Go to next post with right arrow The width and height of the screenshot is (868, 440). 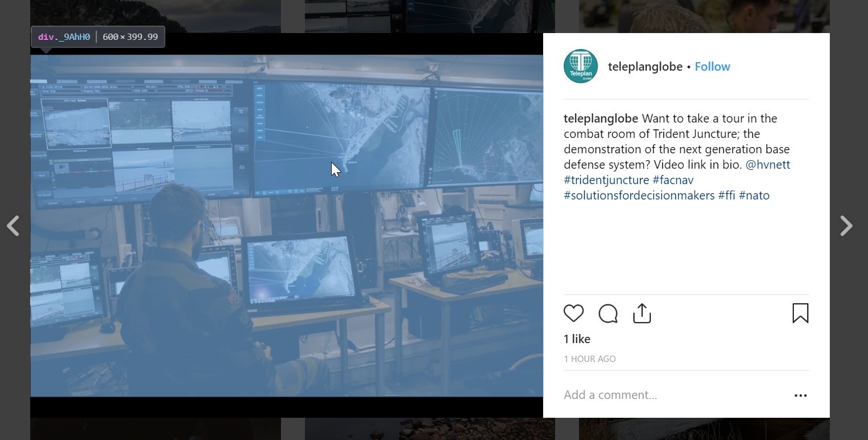point(846,226)
